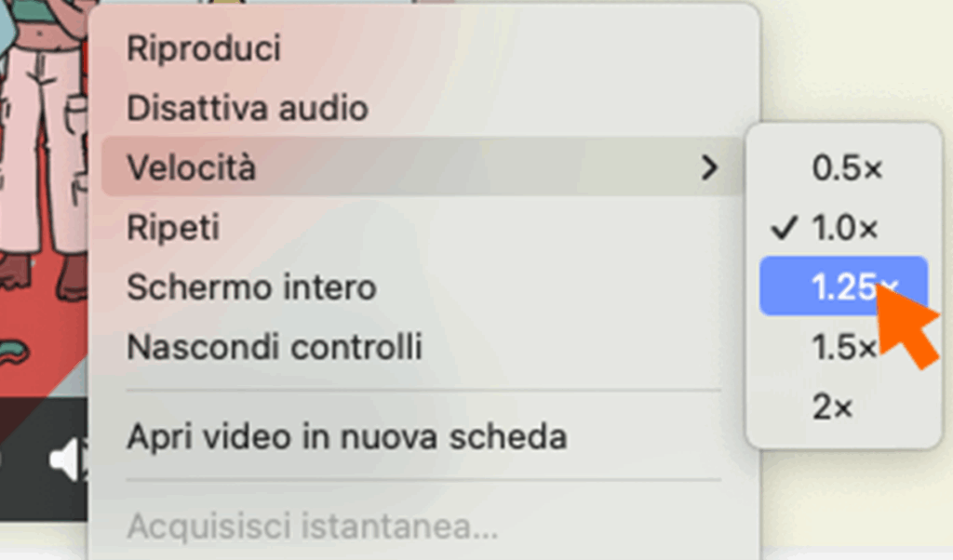
Task: Choose Schermo intero for fullscreen
Action: point(251,287)
